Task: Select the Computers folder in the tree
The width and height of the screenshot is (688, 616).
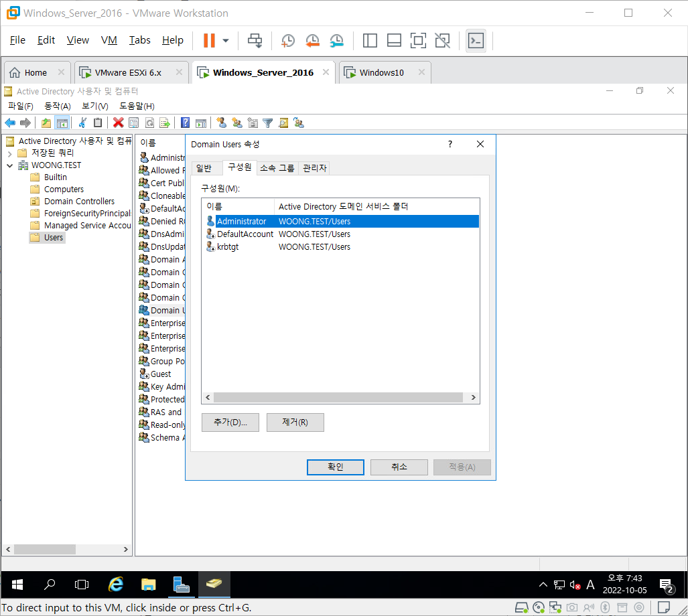Action: coord(64,189)
